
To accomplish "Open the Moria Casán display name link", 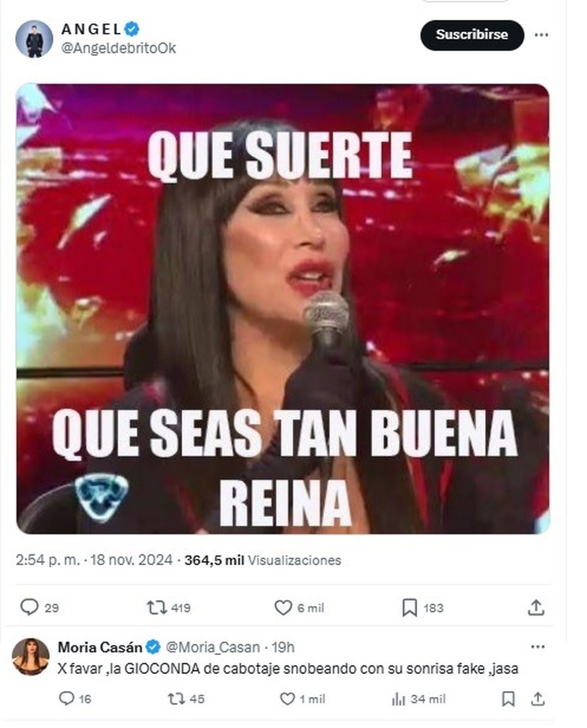I will 100,647.
